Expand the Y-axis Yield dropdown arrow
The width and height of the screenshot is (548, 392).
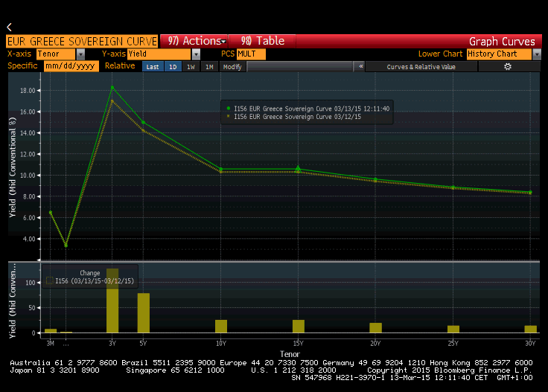pyautogui.click(x=196, y=54)
